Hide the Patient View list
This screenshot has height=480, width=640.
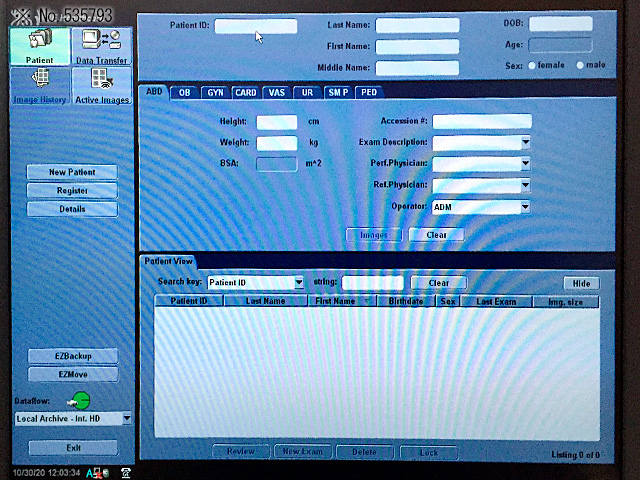581,284
